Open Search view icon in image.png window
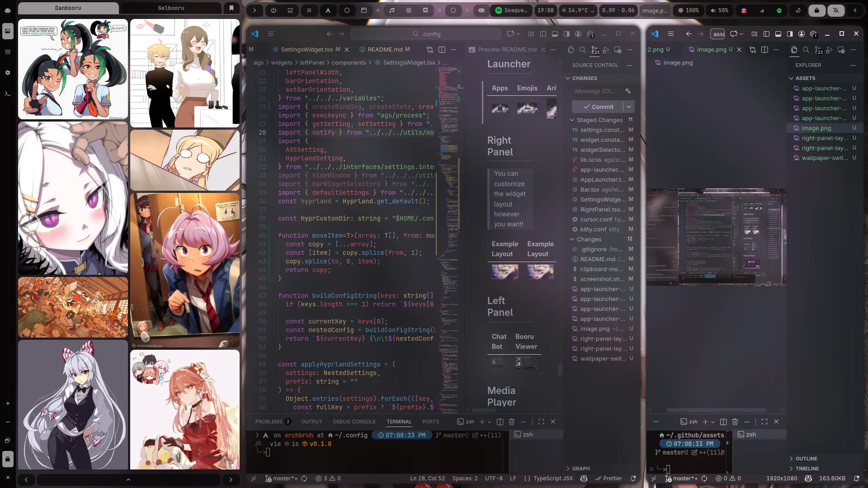 [806, 50]
